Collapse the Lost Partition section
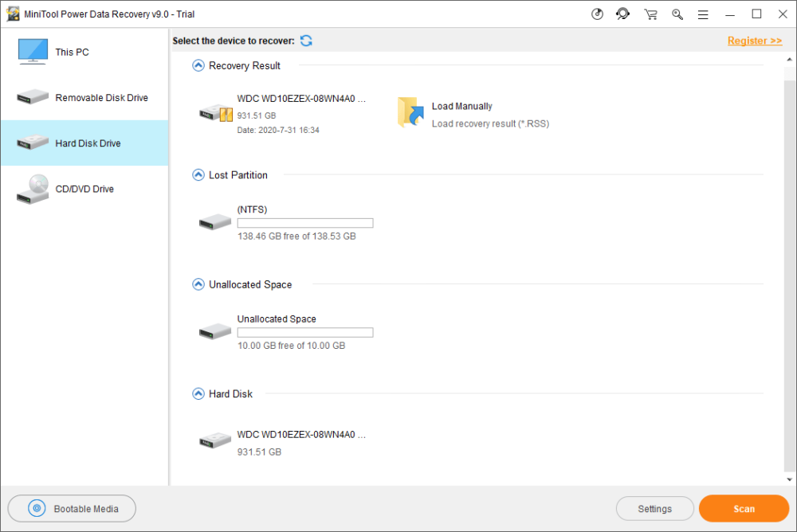The height and width of the screenshot is (532, 797). click(x=198, y=174)
